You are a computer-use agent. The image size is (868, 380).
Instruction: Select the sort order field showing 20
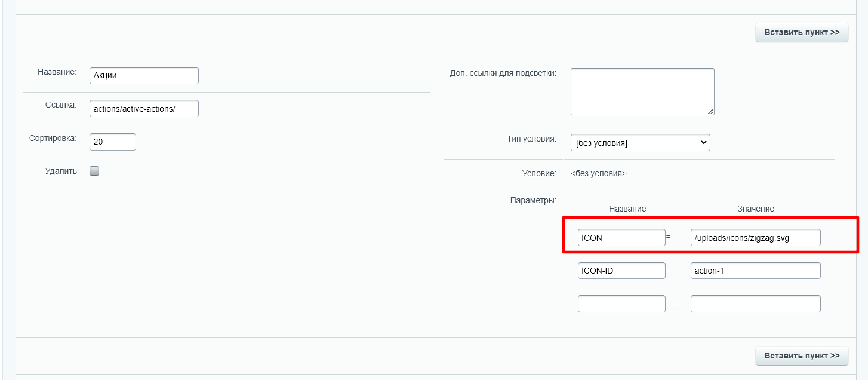click(x=112, y=142)
